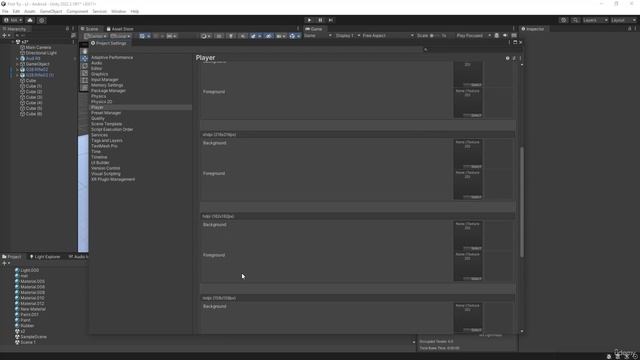This screenshot has height=360, width=640.
Task: Advance one frame with the Step button
Action: [331, 20]
